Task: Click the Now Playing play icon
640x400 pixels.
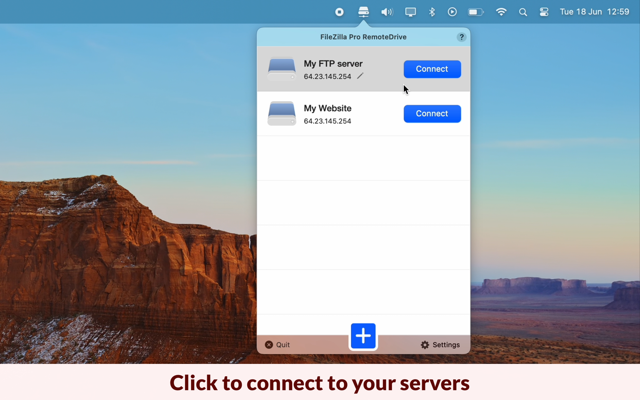Action: [452, 12]
